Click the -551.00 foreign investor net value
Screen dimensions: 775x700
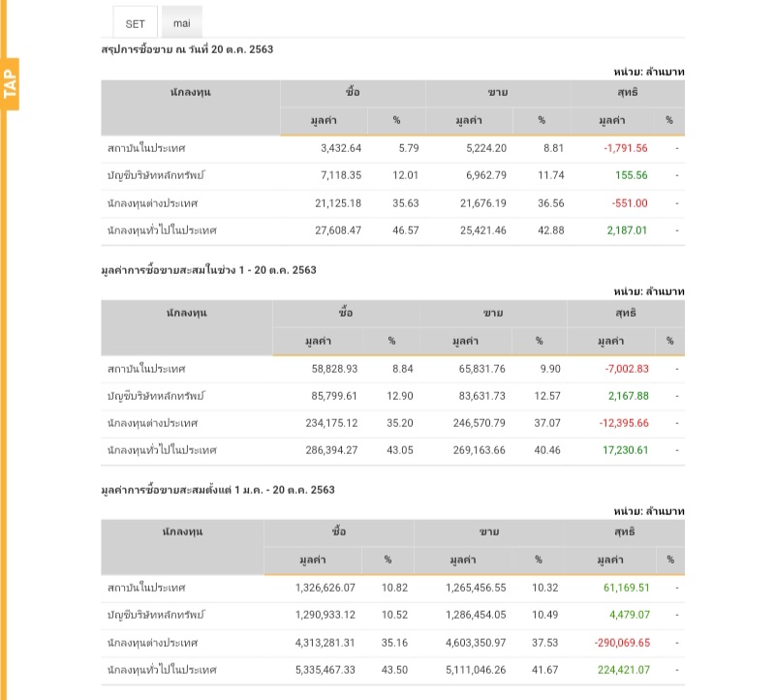tap(630, 203)
